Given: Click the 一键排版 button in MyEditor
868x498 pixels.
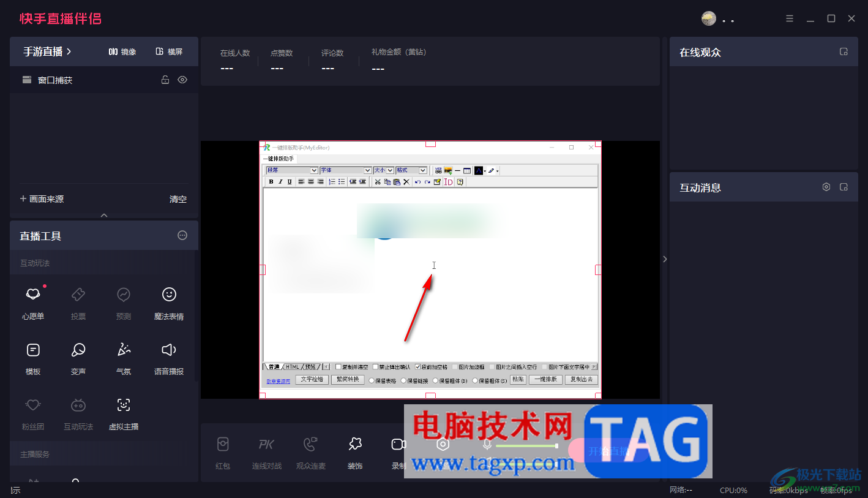Looking at the screenshot, I should coord(545,380).
